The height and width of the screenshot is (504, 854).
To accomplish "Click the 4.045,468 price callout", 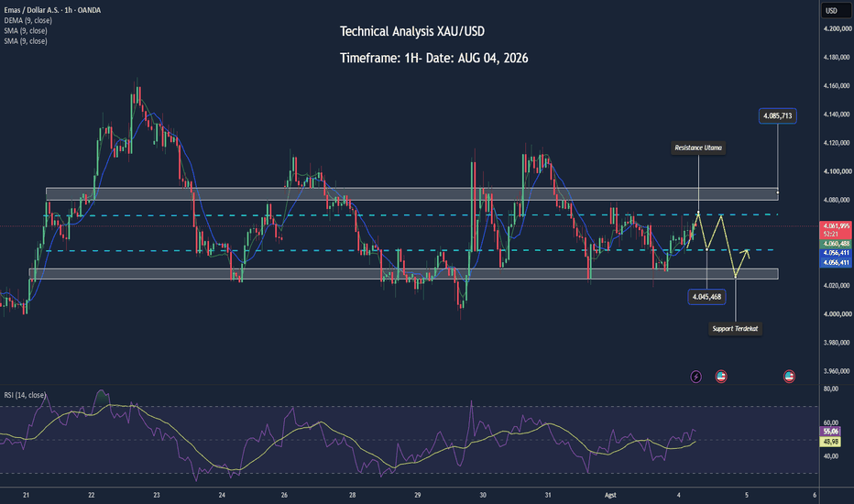I will point(706,297).
